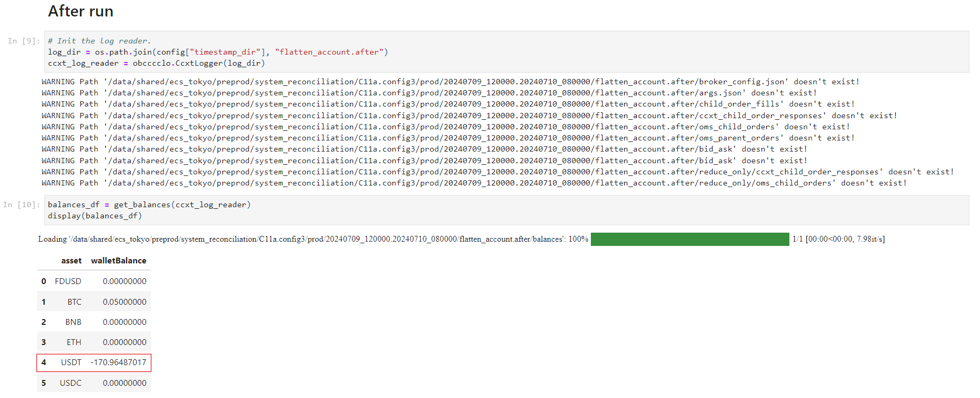980x398 pixels.
Task: Click row index 0 in balances table
Action: tap(43, 281)
